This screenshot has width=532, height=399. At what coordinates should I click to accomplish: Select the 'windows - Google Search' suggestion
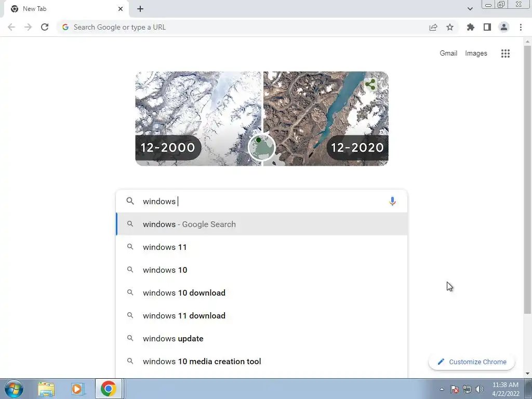(262, 224)
